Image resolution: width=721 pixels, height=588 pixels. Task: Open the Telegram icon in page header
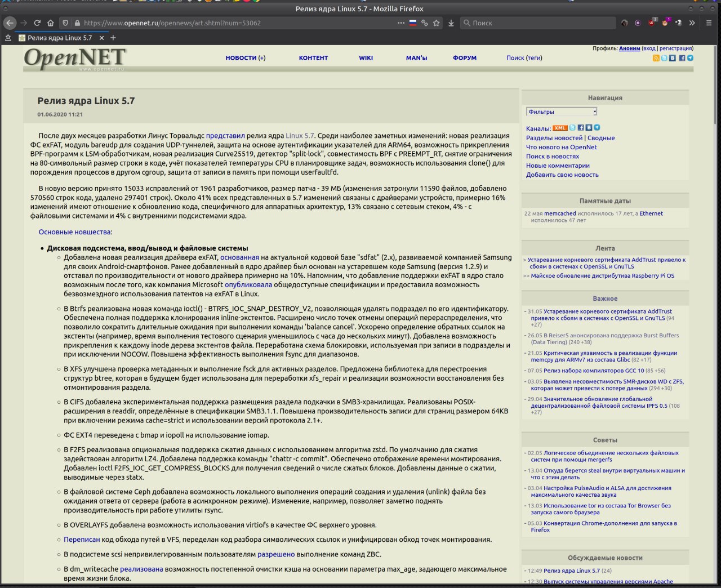coord(690,58)
